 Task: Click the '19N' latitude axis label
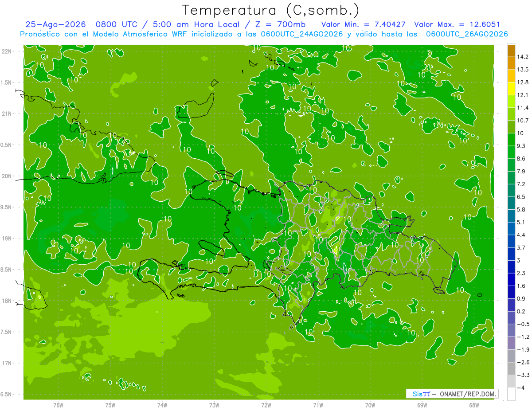pos(7,239)
